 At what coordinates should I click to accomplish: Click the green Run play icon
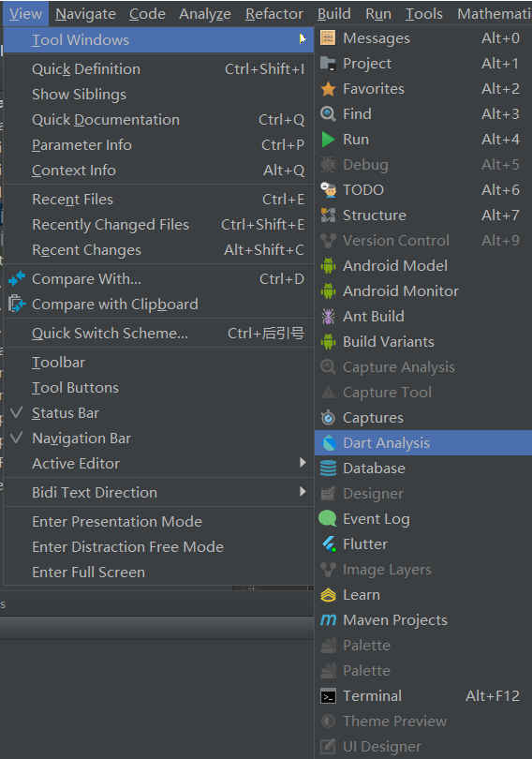(x=328, y=140)
